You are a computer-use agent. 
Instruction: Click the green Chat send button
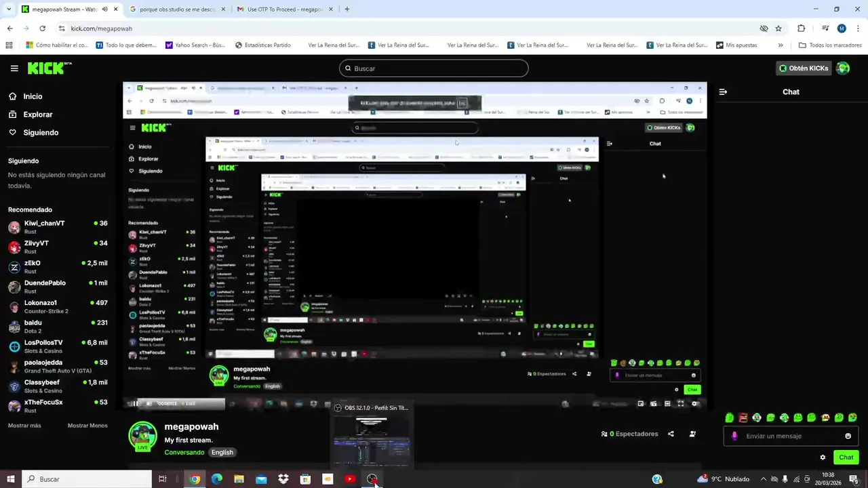point(846,457)
